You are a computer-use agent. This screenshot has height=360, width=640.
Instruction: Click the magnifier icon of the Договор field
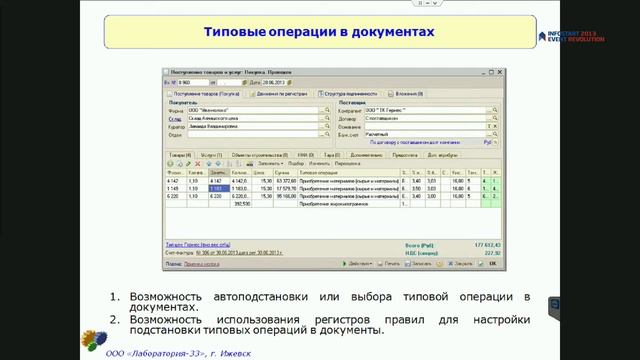(495, 118)
